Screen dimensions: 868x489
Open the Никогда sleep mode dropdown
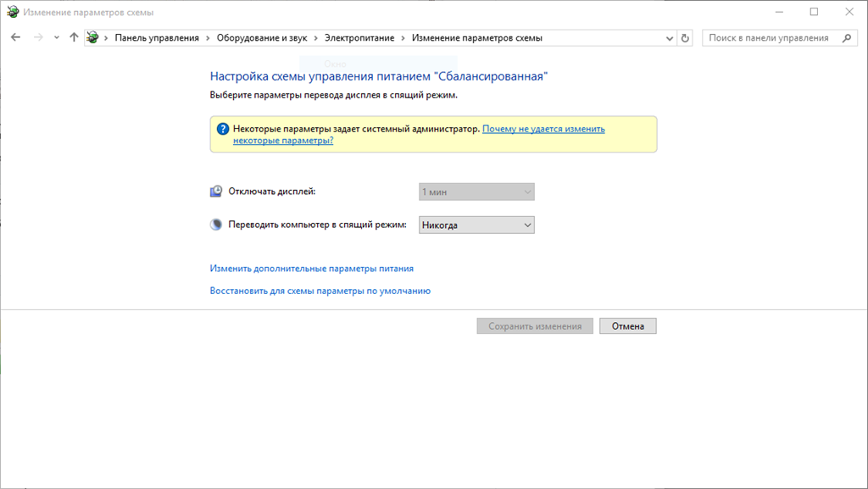(x=476, y=225)
